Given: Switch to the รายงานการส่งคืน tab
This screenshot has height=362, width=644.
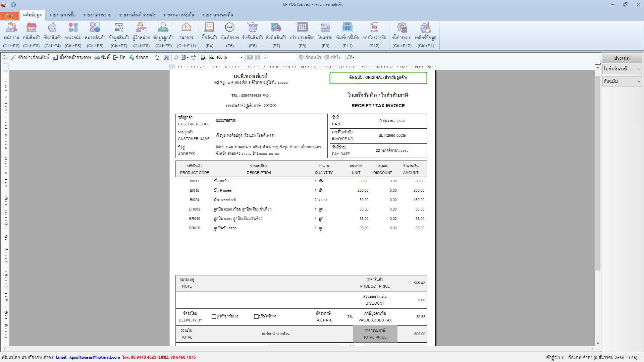Looking at the screenshot, I should point(218,15).
